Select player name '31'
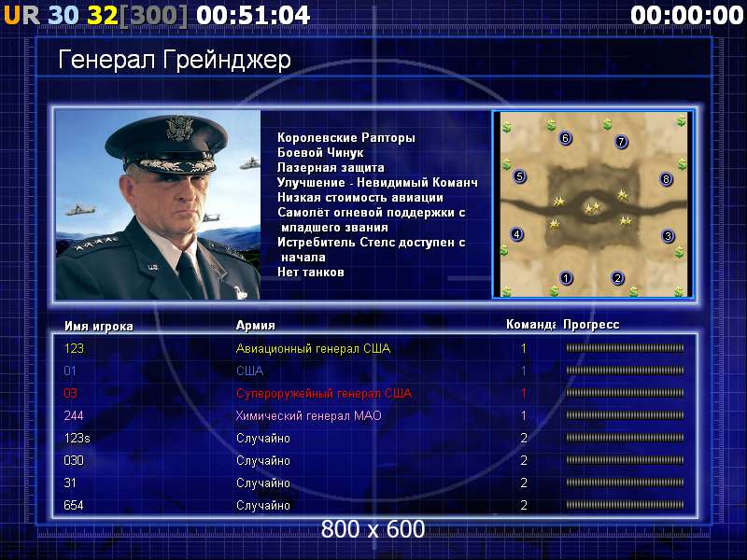The width and height of the screenshot is (747, 560). click(x=70, y=483)
